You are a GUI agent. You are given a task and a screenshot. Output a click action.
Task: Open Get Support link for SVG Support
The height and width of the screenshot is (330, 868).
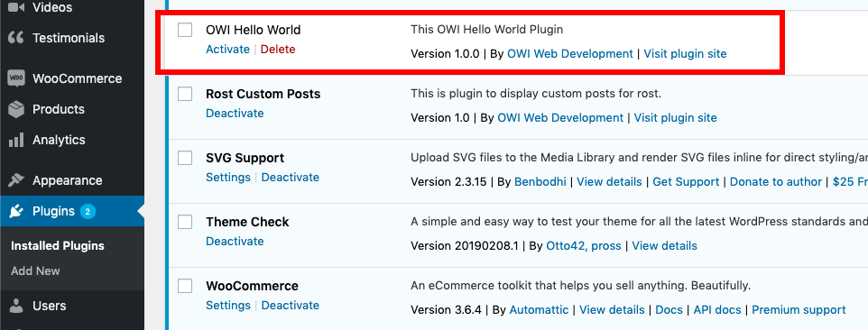point(686,182)
